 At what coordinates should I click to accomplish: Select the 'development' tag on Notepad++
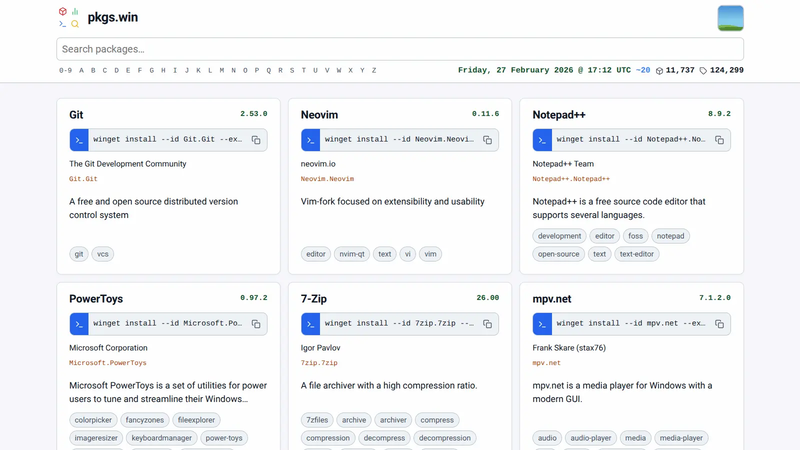[x=559, y=236]
